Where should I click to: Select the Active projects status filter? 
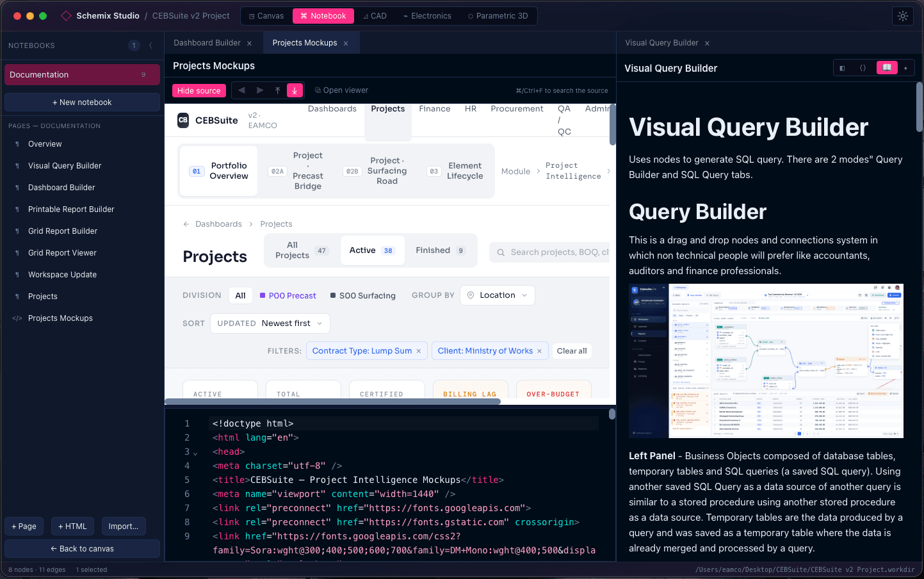(372, 250)
